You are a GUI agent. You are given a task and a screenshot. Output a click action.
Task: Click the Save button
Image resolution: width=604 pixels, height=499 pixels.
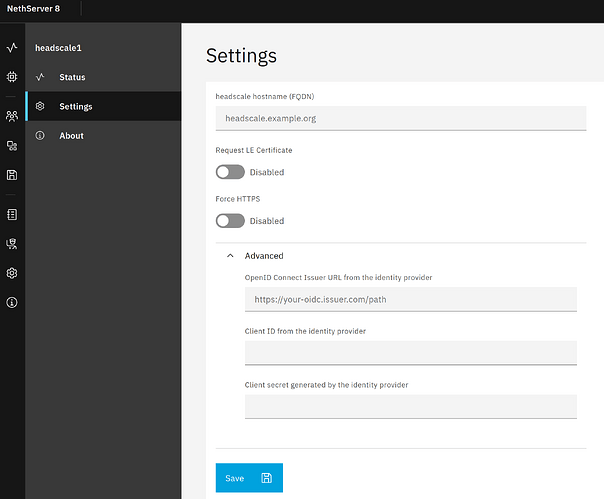249,478
